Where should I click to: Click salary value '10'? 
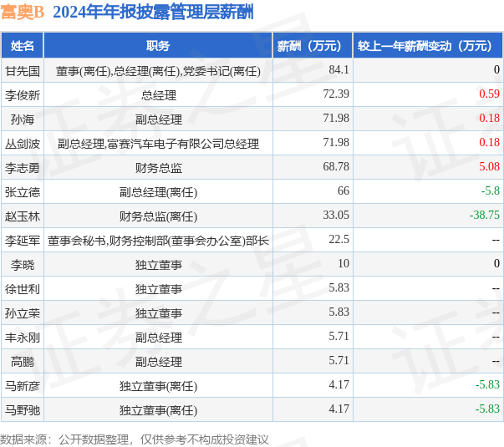[x=344, y=263]
